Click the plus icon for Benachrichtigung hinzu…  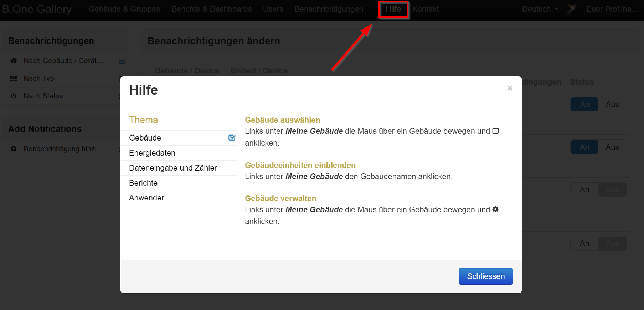(x=14, y=149)
